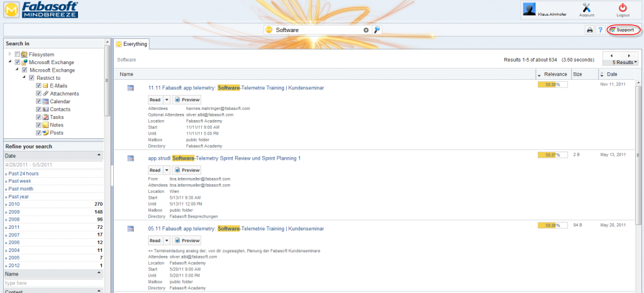This screenshot has height=293, width=644.
Task: Click the Mindbreeze icon in the search box
Action: [269, 30]
